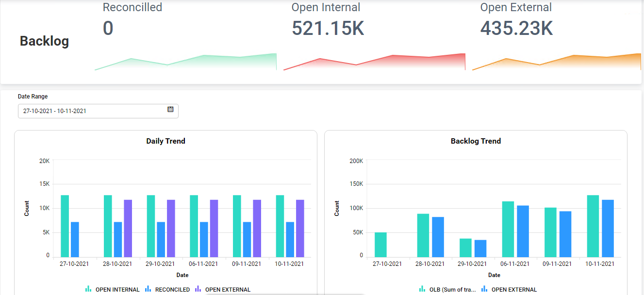Screen dimensions: 644x295
Task: Click the OLB legend icon in Backlog Trend
Action: pyautogui.click(x=422, y=289)
